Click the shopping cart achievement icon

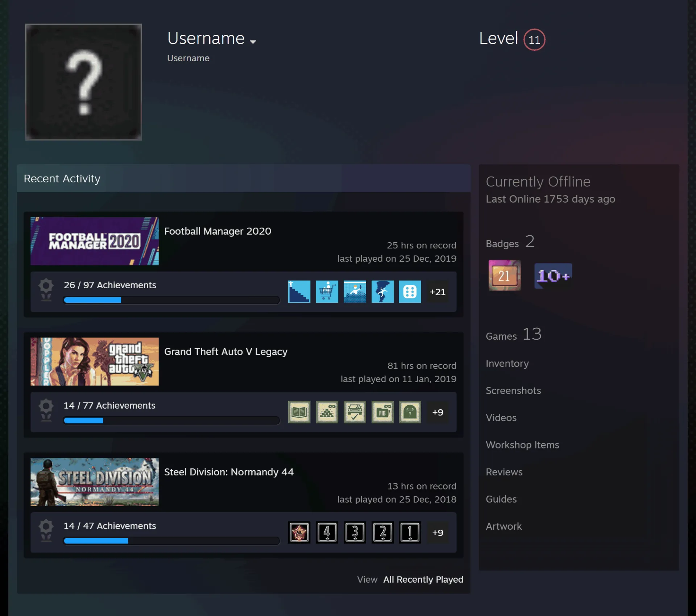tap(327, 292)
